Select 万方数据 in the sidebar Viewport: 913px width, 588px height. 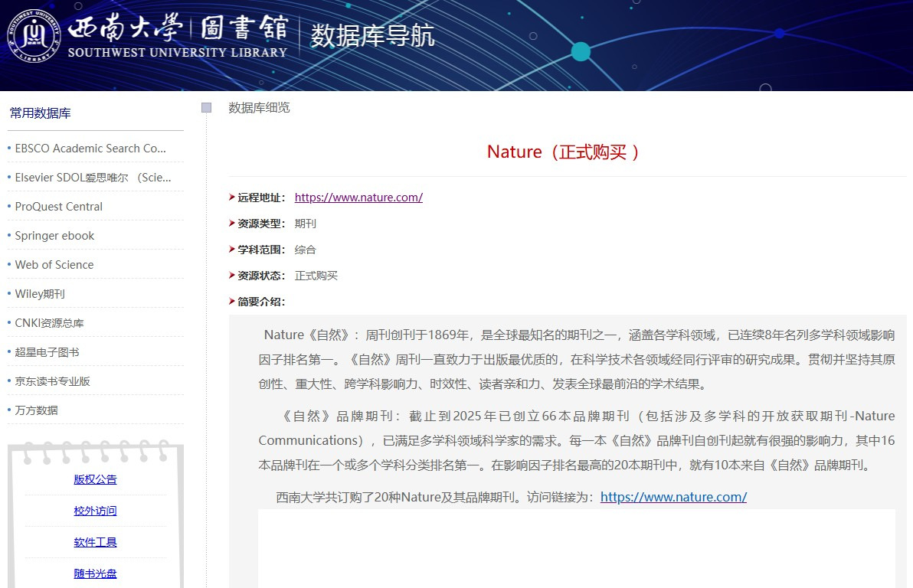(37, 410)
